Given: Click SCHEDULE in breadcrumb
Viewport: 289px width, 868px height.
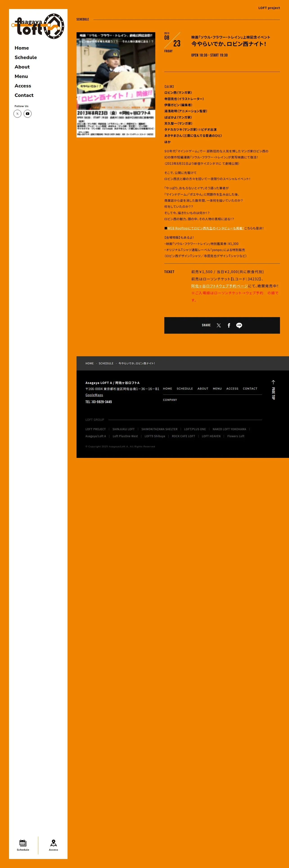Looking at the screenshot, I should (106, 363).
